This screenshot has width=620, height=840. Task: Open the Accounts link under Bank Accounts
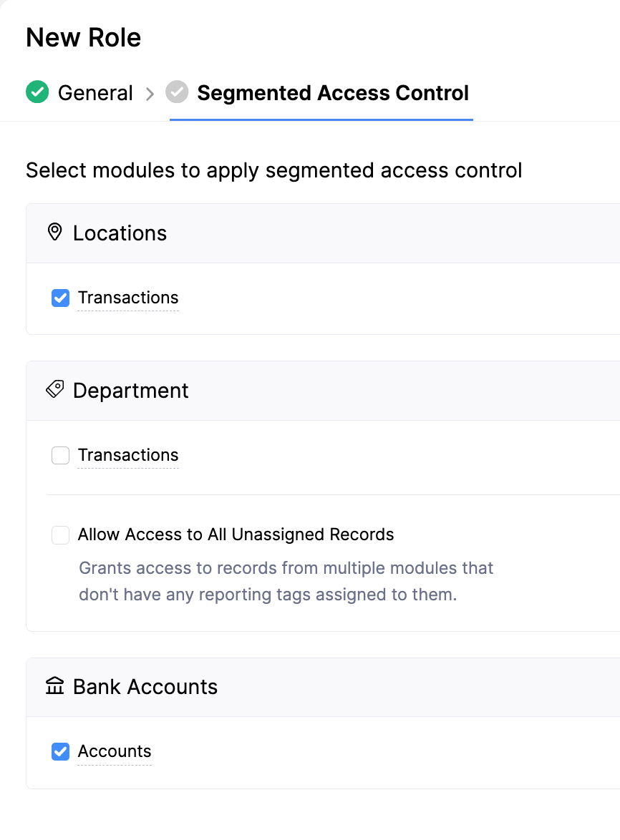115,751
